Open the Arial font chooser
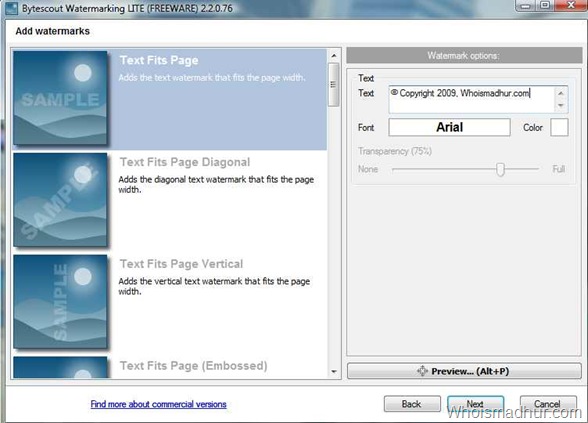 click(449, 127)
